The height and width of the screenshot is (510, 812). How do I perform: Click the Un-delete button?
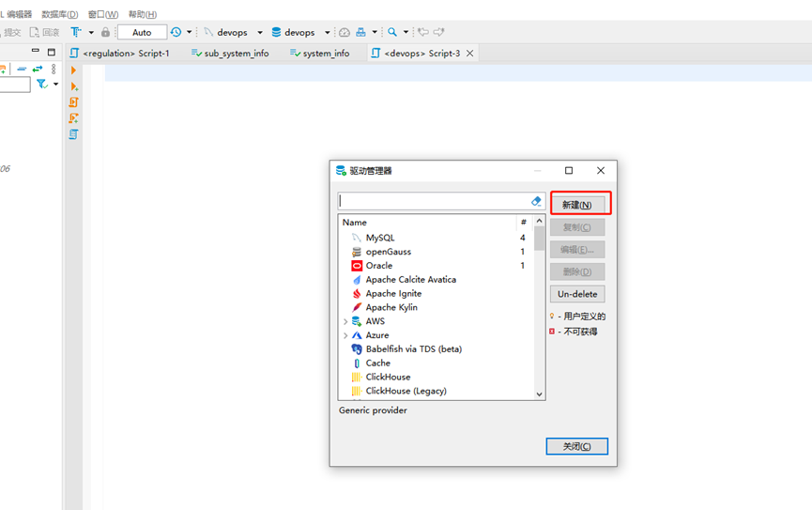click(577, 294)
